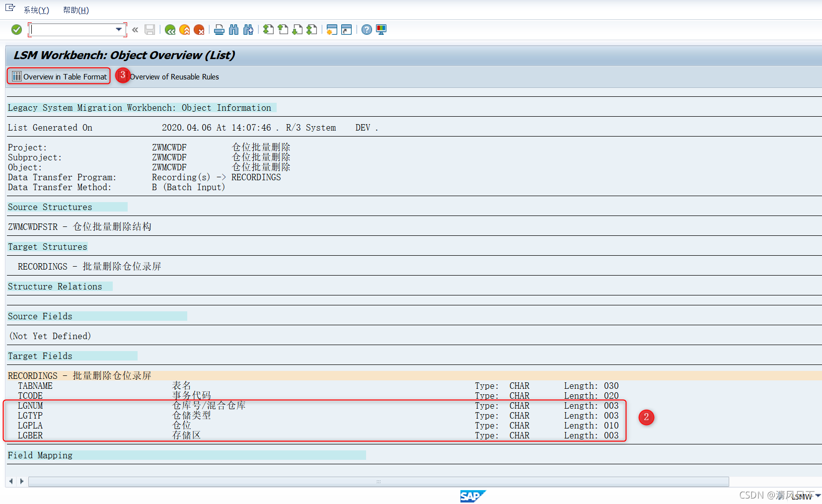Expand the LSMW status bar dropdown
Image resolution: width=822 pixels, height=504 pixels.
coord(818,496)
